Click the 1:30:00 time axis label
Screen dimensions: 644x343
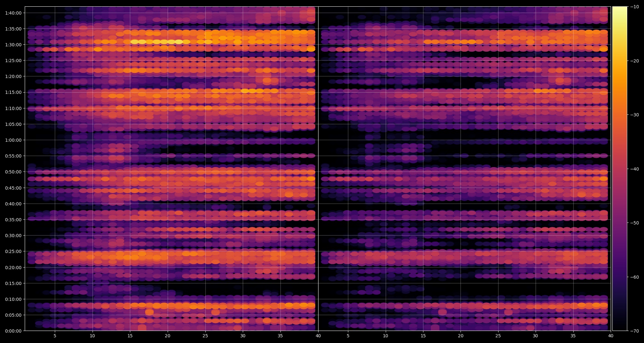point(13,45)
